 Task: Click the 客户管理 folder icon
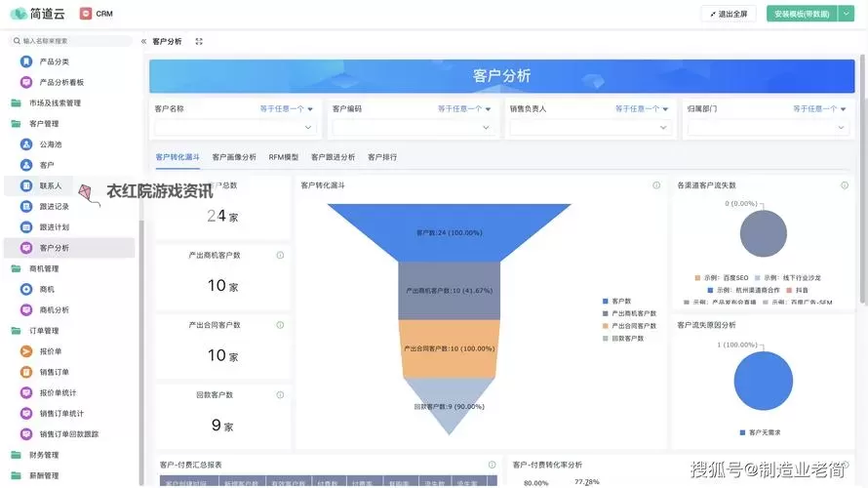pos(16,124)
